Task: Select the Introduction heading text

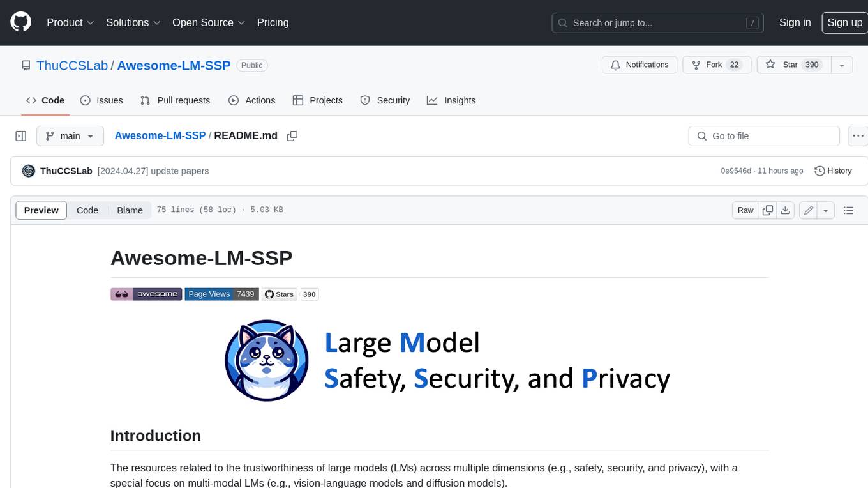Action: pyautogui.click(x=156, y=436)
